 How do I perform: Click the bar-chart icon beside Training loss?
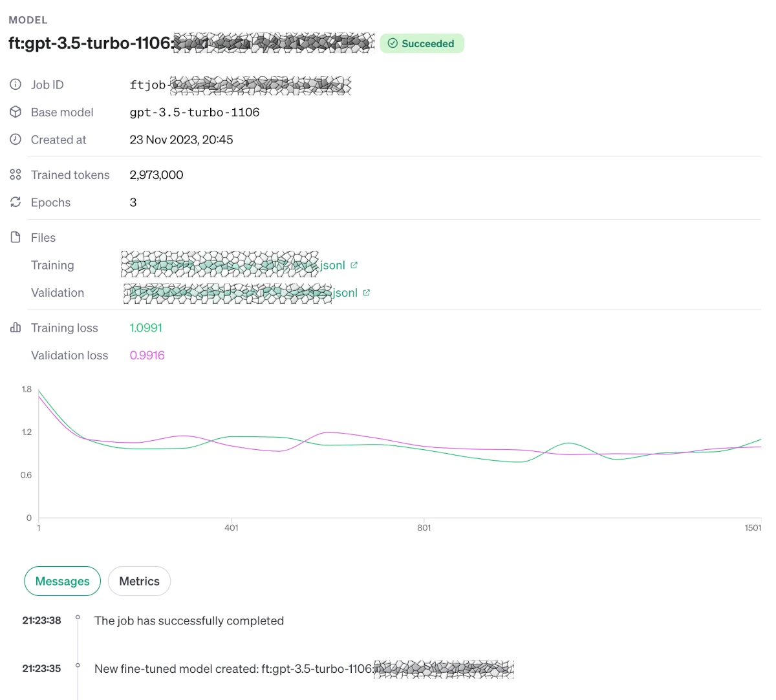14,327
